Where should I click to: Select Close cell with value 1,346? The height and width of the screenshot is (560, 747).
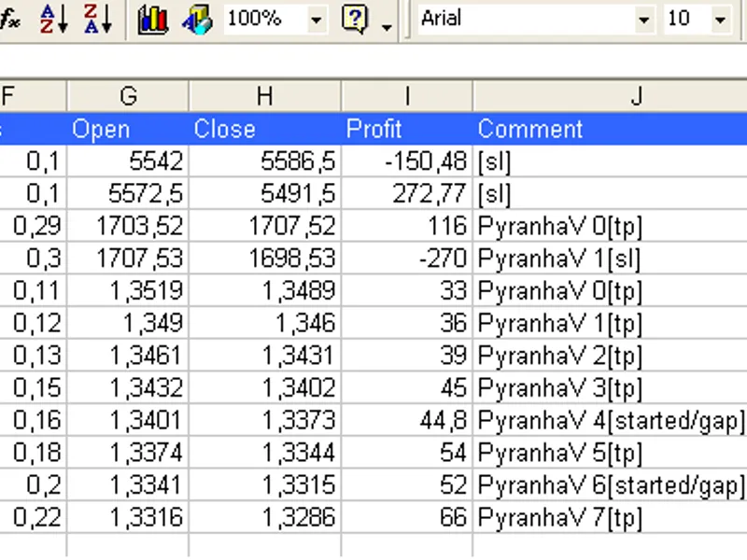click(x=265, y=323)
